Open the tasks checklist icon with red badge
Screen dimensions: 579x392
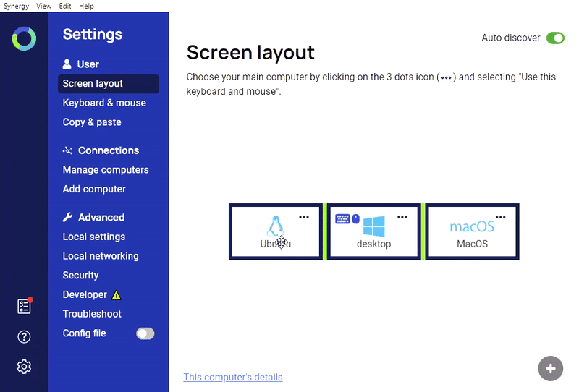[24, 306]
